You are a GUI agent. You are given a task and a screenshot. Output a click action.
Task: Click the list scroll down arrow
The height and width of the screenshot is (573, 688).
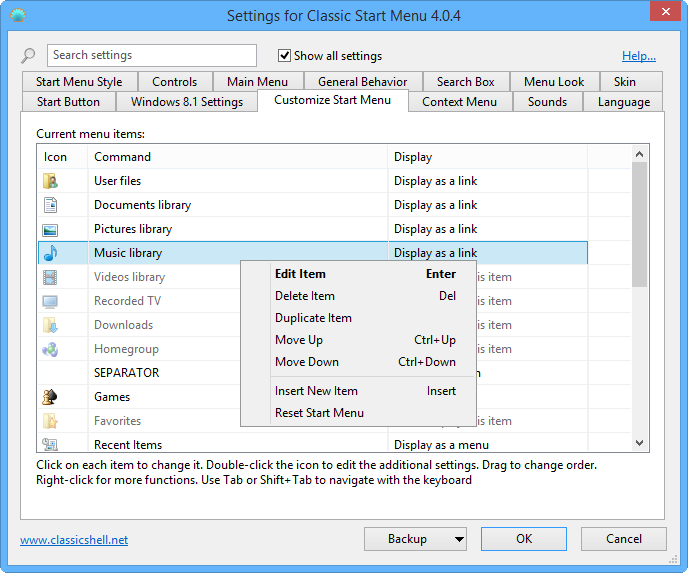point(639,443)
